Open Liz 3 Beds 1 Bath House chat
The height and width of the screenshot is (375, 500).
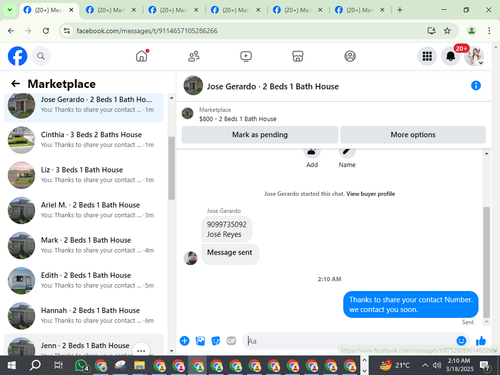[x=84, y=175]
